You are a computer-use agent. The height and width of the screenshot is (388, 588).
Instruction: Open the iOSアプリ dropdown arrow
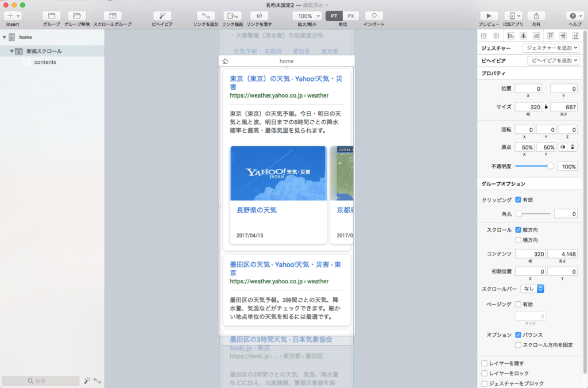(519, 16)
